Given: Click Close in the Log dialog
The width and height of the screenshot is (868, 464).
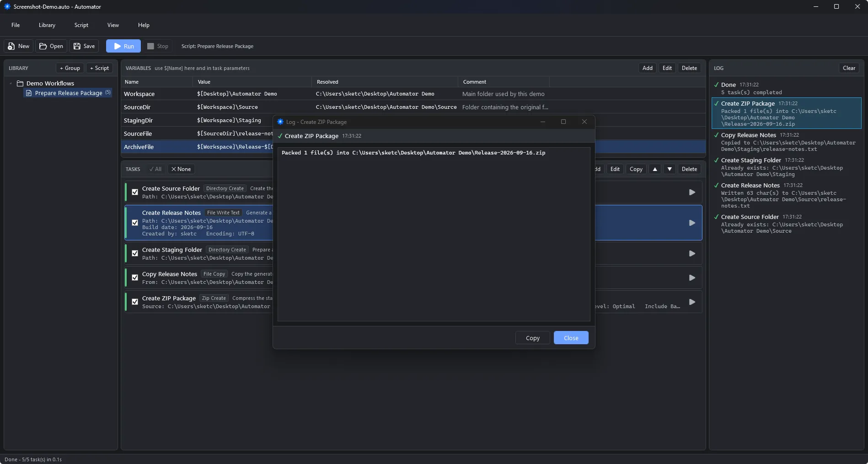Looking at the screenshot, I should pos(571,338).
